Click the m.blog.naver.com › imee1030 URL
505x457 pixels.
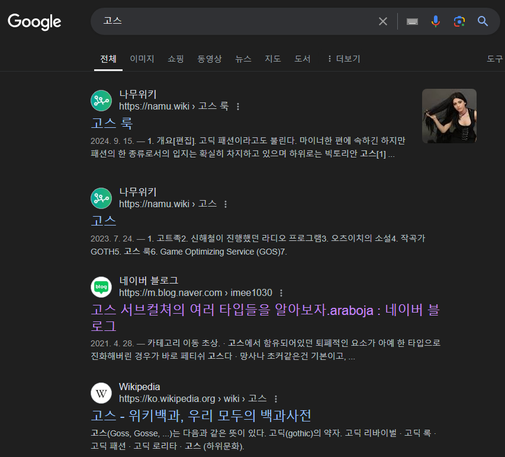(196, 293)
